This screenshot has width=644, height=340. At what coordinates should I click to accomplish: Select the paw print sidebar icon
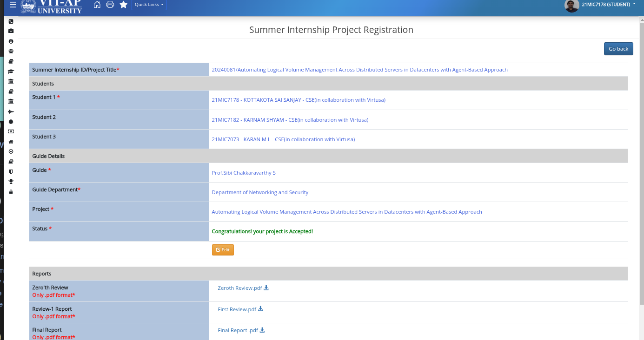coord(11,51)
